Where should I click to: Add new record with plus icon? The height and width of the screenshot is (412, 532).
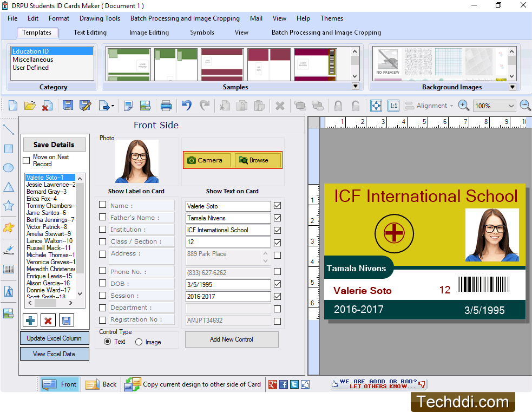(30, 320)
